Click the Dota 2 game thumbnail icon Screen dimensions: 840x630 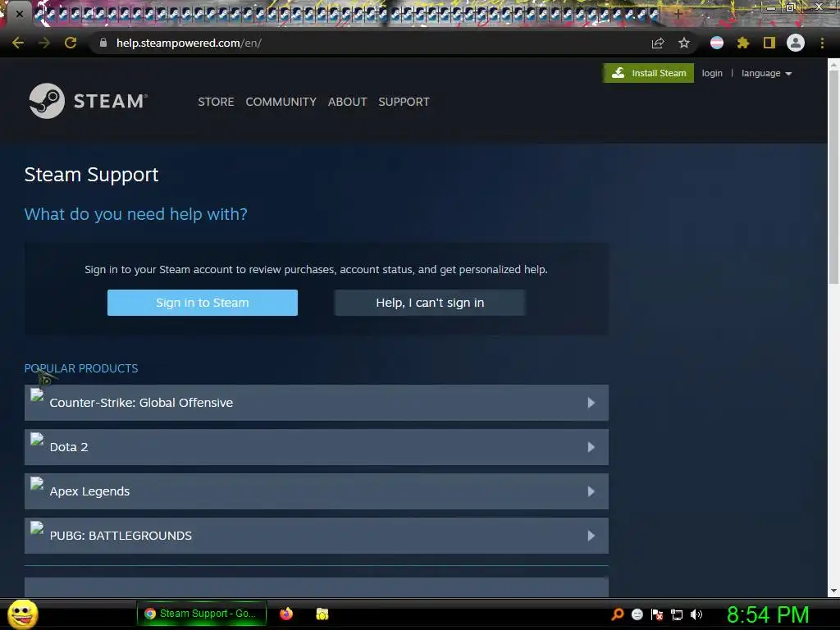tap(37, 440)
